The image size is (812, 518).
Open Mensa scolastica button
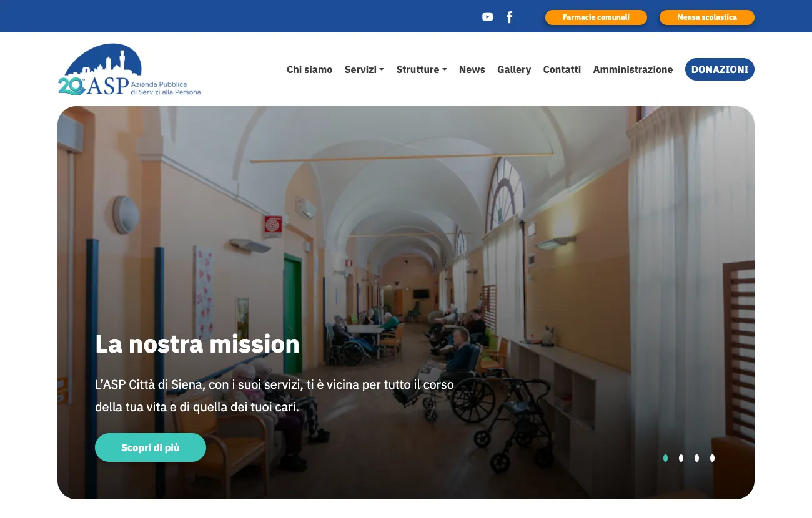(707, 17)
